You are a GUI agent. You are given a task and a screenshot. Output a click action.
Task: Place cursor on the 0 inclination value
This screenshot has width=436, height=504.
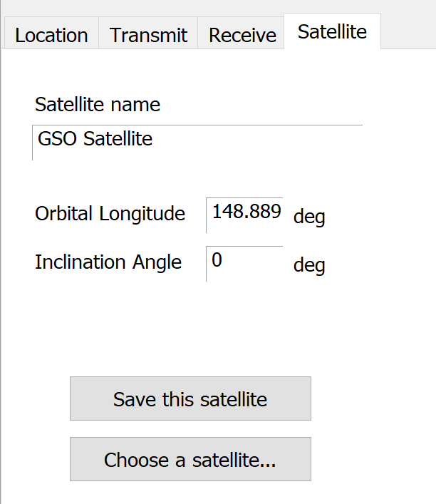pos(217,259)
